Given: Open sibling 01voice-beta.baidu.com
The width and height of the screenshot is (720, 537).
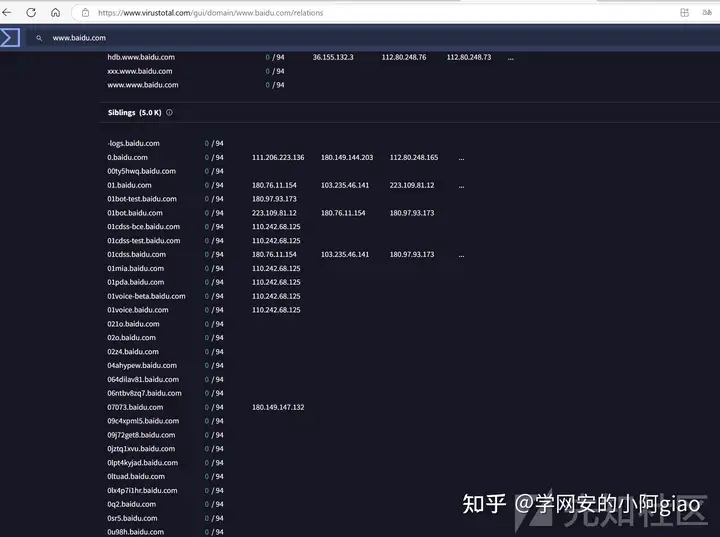Looking at the screenshot, I should coord(146,296).
